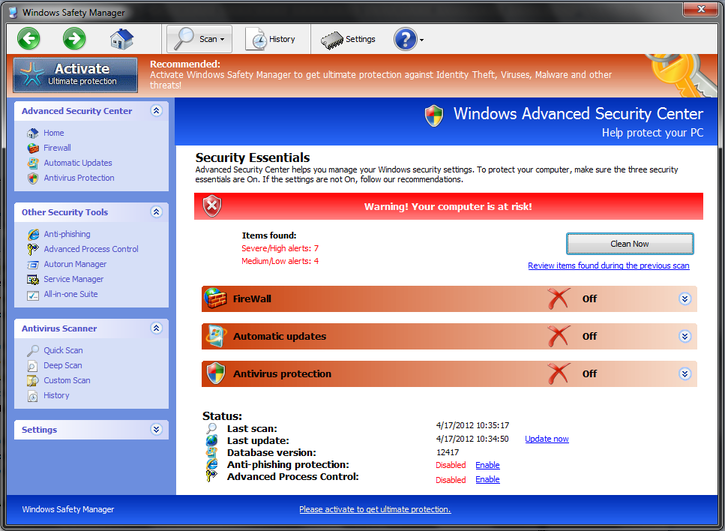Click the Update now link
725x531 pixels.
point(547,439)
